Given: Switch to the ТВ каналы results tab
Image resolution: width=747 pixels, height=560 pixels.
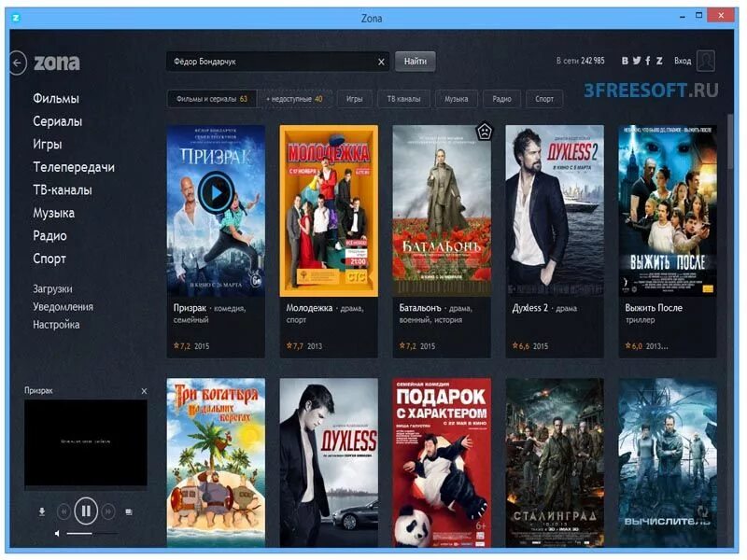Looking at the screenshot, I should pos(403,99).
